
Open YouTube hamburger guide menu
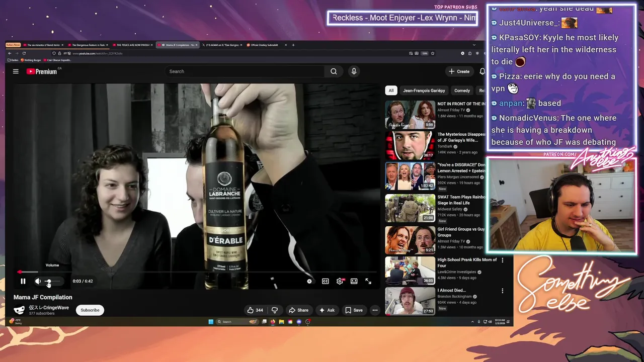pyautogui.click(x=16, y=71)
